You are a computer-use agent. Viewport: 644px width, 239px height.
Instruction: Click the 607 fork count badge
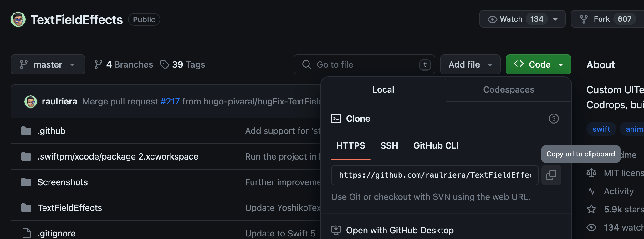coord(624,19)
